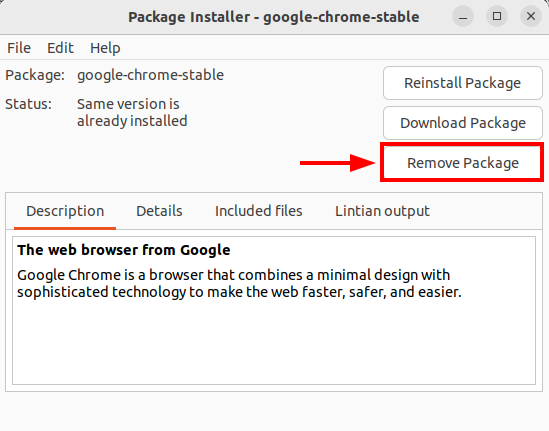Maximize the Package Installer window
This screenshot has height=431, width=549.
pyautogui.click(x=497, y=16)
